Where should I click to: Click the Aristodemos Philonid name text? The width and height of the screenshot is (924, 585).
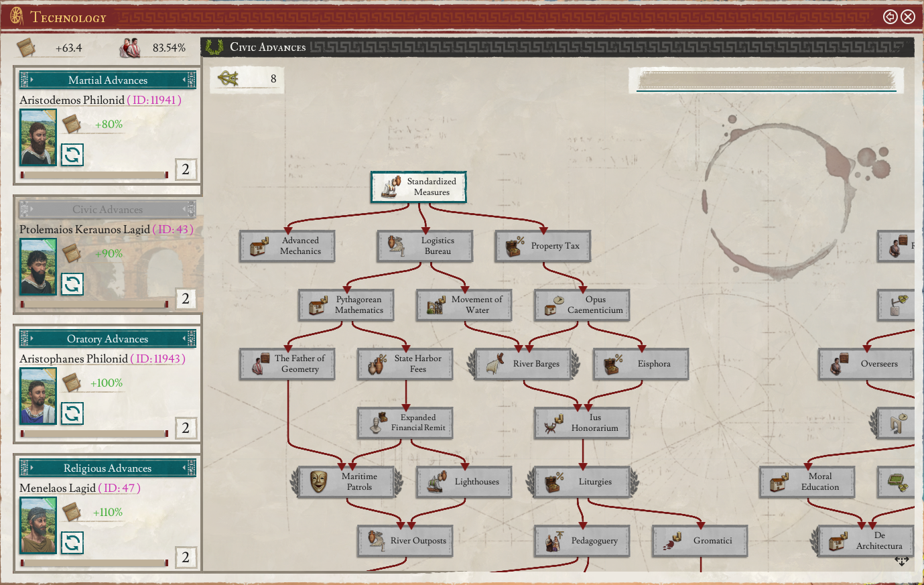point(72,100)
